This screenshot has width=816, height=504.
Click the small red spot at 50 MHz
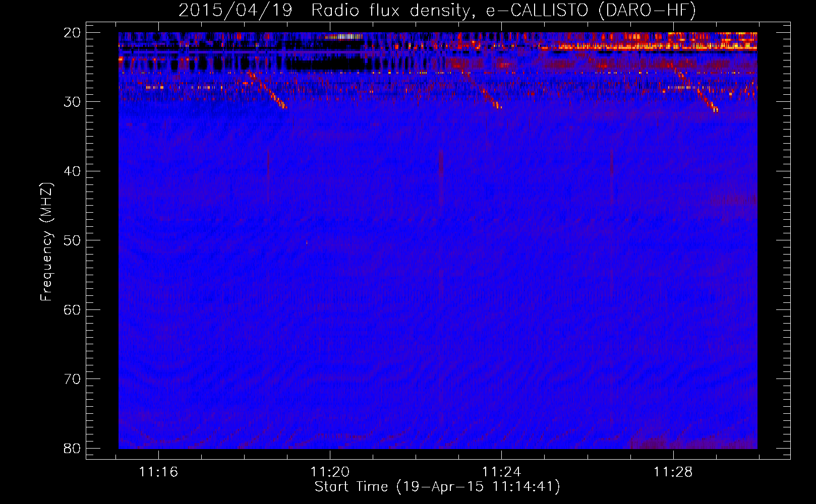coord(307,243)
